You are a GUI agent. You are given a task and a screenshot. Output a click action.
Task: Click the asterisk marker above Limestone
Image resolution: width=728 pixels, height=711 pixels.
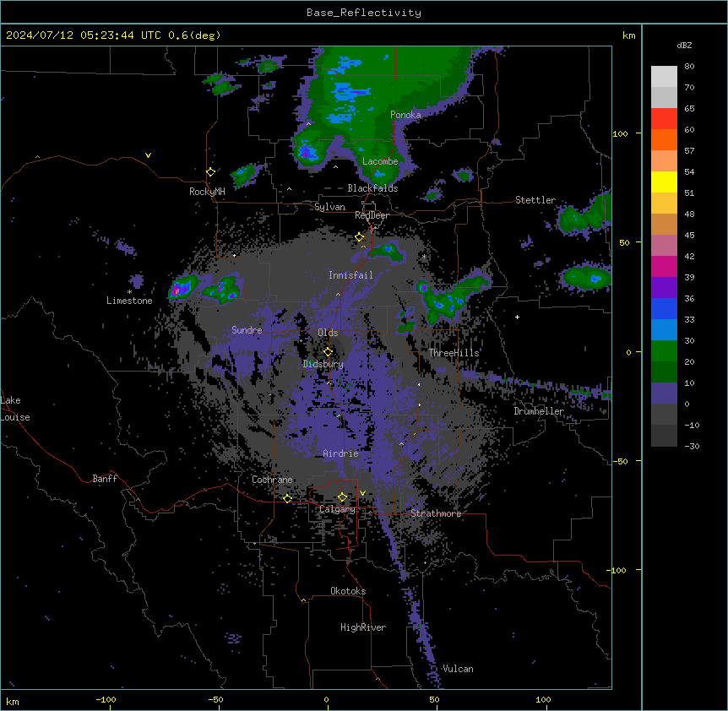(x=129, y=292)
